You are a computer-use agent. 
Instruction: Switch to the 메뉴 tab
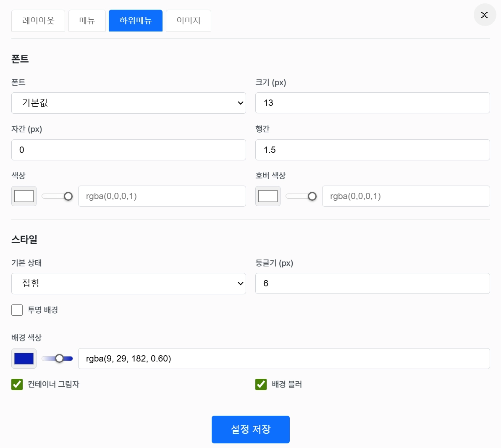(x=87, y=20)
